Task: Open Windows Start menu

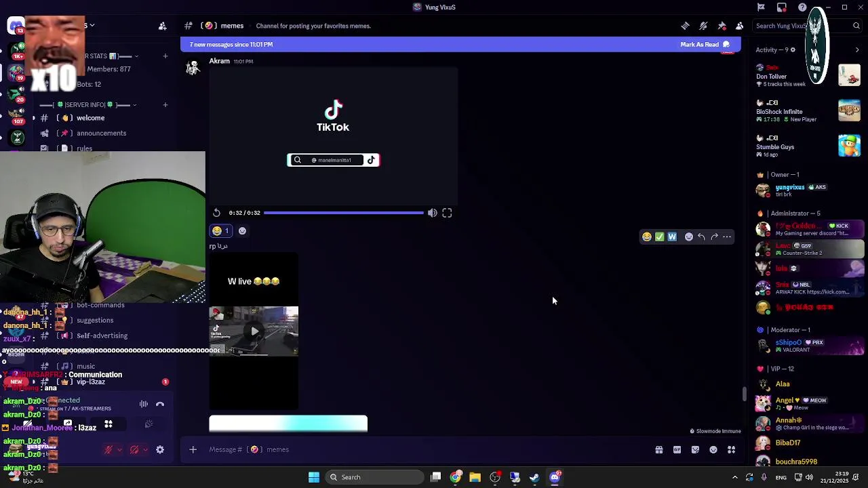Action: [313, 477]
